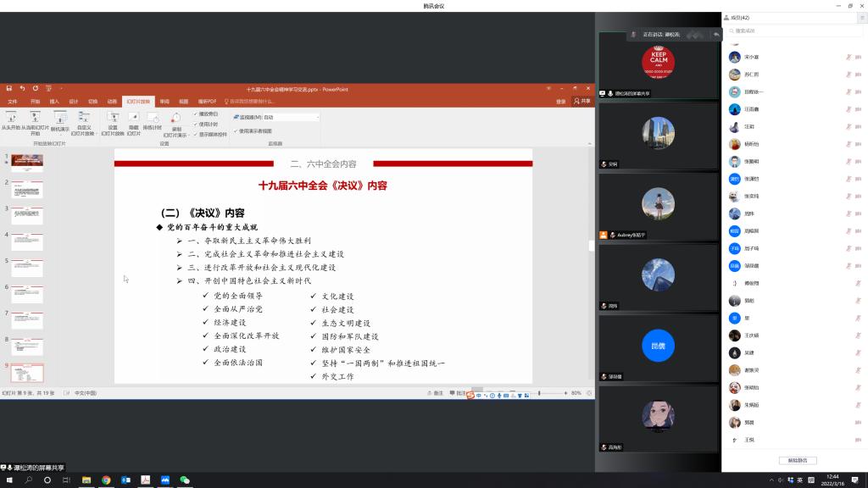Click the 搜索成员 member search field
Screen dimensions: 868x488
(x=793, y=30)
